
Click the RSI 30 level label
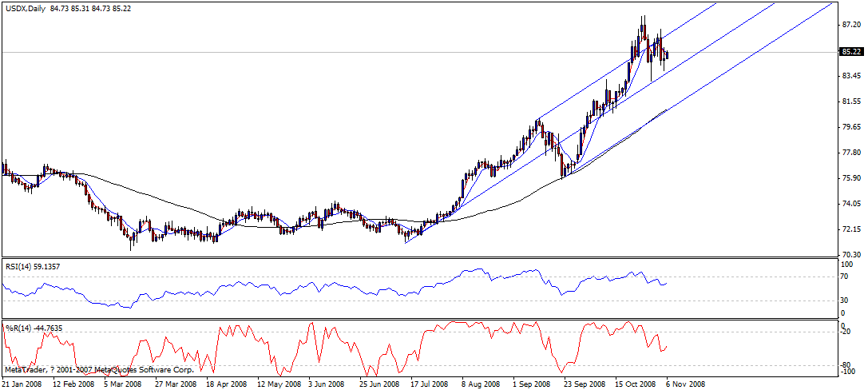tap(845, 300)
